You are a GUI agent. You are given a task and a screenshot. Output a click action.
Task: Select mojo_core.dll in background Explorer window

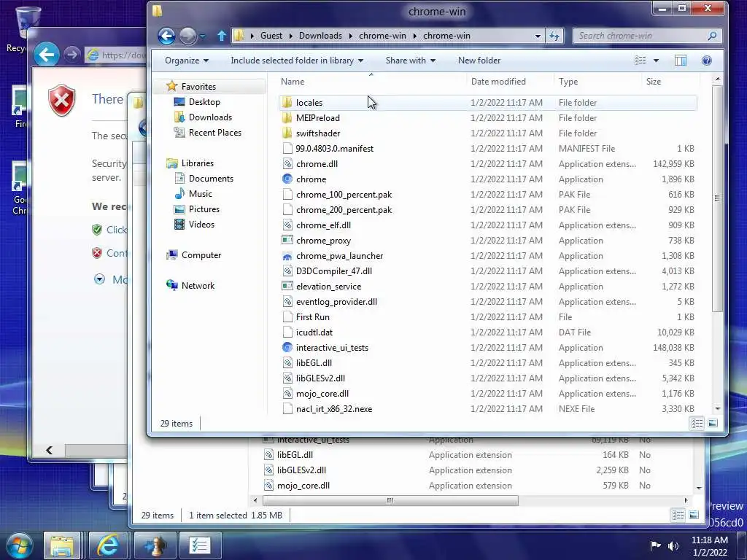point(303,486)
